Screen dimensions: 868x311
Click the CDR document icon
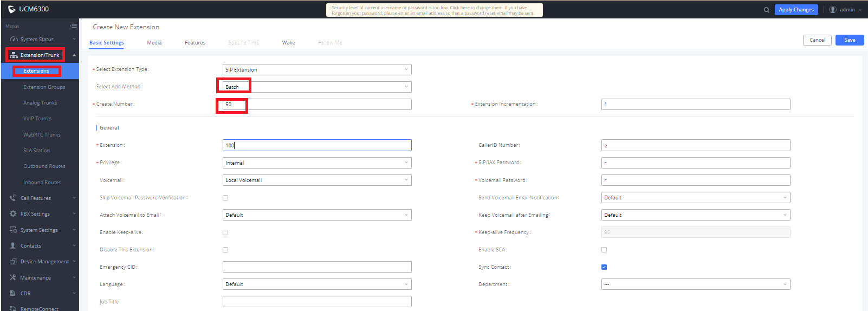pos(13,293)
